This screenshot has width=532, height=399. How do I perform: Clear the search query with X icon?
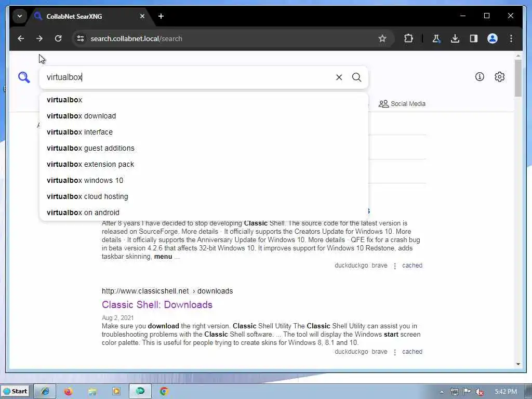pyautogui.click(x=339, y=77)
